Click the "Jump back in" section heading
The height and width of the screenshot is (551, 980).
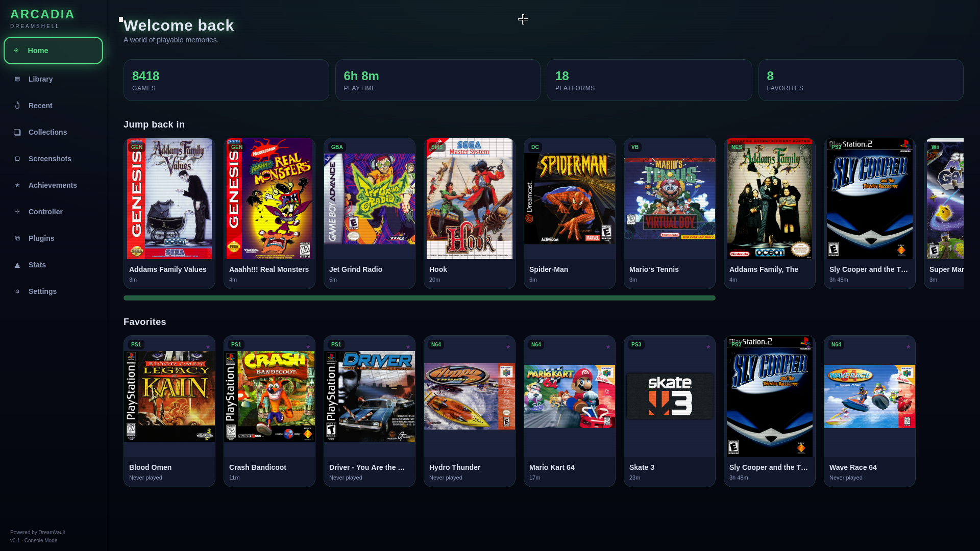tap(154, 124)
